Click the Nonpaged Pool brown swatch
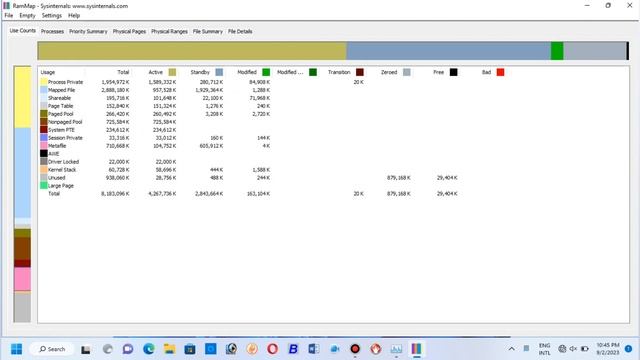Image resolution: width=640 pixels, height=360 pixels. [44, 122]
